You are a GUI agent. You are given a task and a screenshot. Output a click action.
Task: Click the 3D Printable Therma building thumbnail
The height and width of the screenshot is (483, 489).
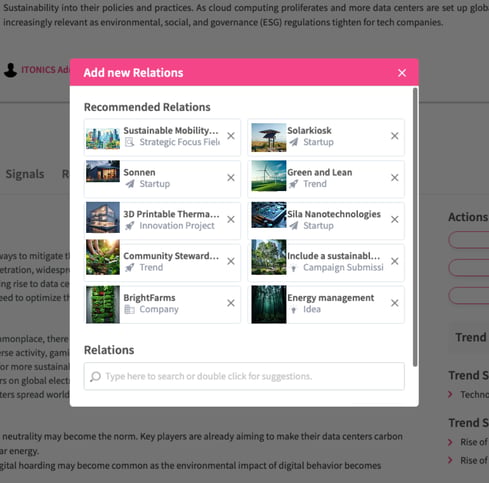click(103, 217)
